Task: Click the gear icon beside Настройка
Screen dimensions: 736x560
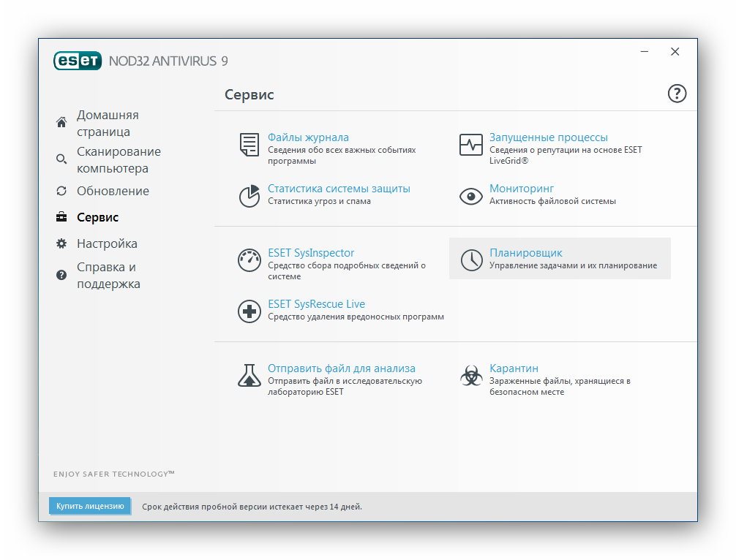Action: point(61,243)
